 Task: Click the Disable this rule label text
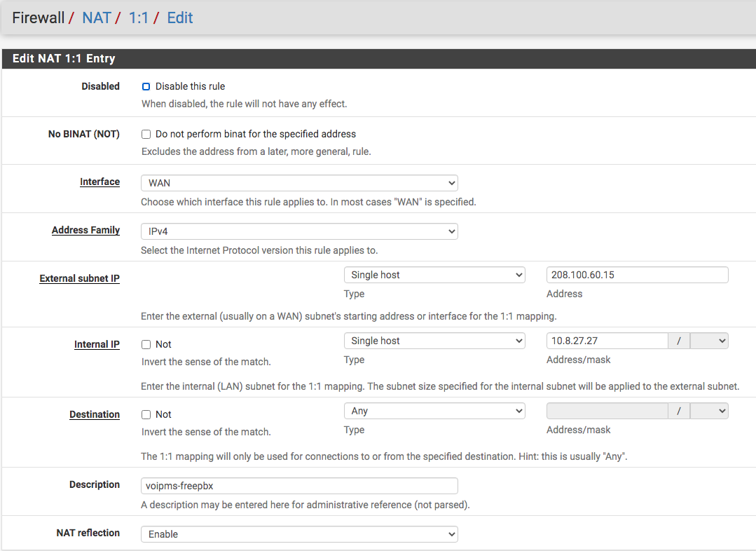pos(190,86)
